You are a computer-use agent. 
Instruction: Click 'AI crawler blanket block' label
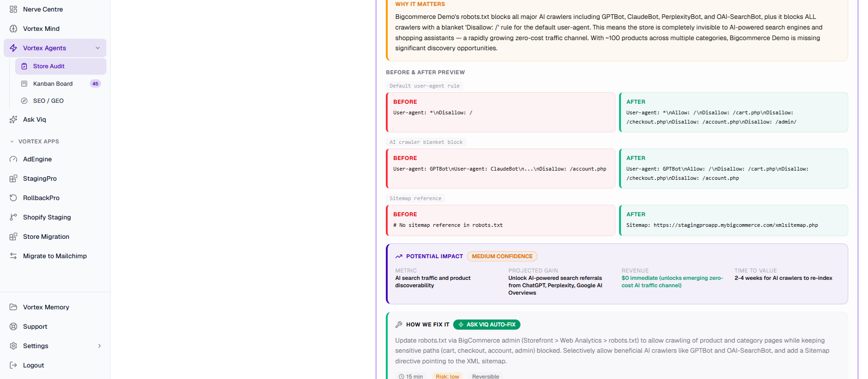426,142
